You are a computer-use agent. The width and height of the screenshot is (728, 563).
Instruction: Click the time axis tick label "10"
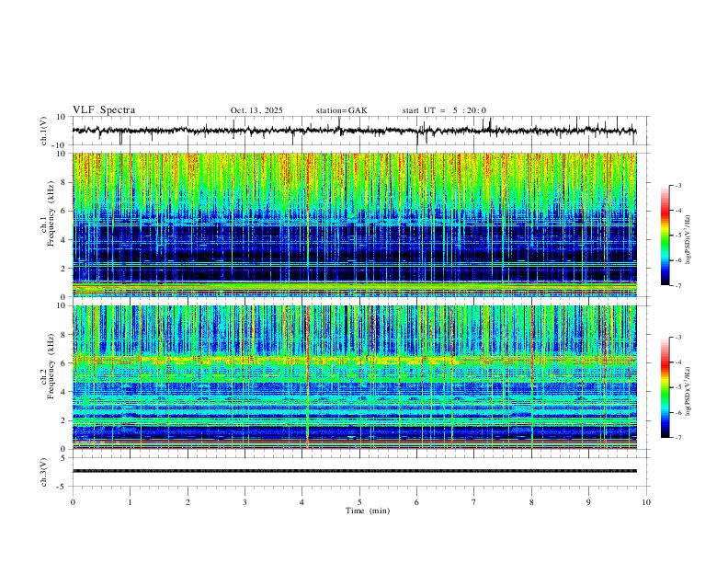pos(646,502)
